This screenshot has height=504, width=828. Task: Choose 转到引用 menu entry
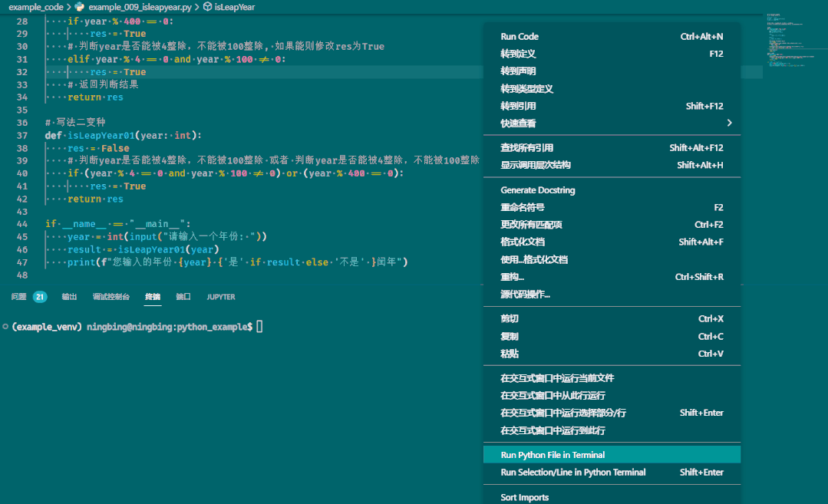[x=612, y=106]
